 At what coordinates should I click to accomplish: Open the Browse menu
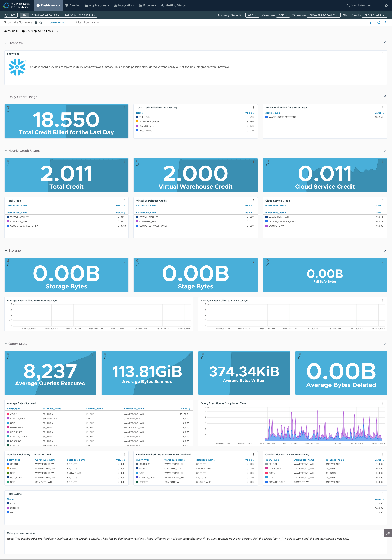click(x=148, y=5)
